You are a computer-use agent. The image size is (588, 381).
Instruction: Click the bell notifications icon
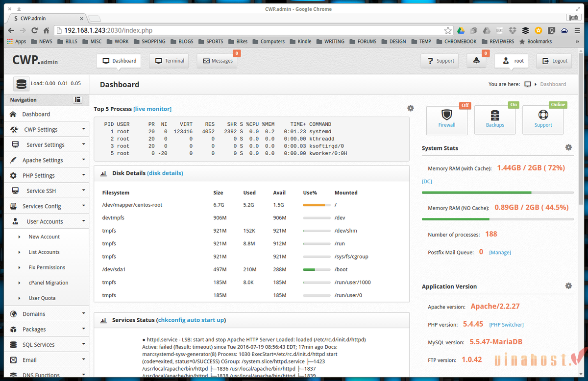click(x=476, y=61)
